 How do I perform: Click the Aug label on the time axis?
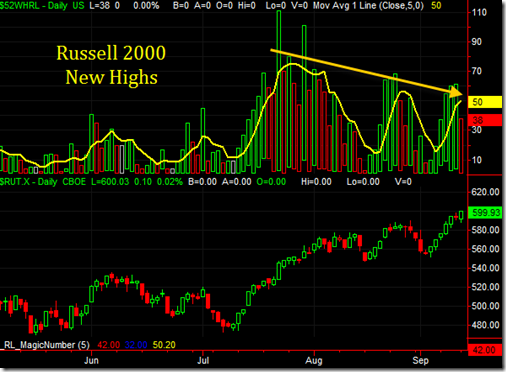(314, 361)
